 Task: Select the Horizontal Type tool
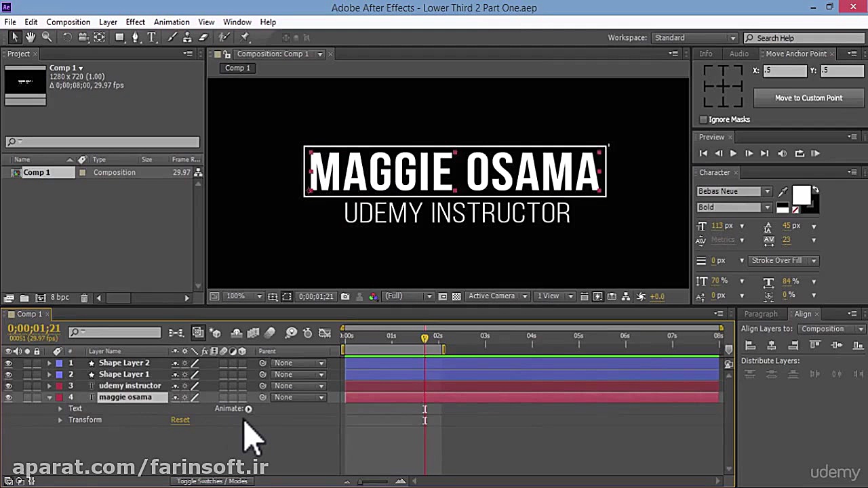pos(152,37)
